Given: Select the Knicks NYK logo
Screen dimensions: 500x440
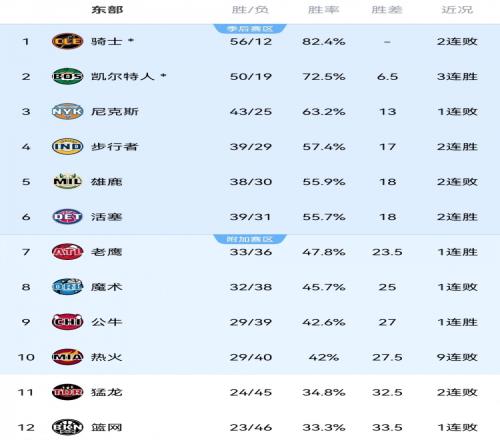Looking at the screenshot, I should (67, 111).
